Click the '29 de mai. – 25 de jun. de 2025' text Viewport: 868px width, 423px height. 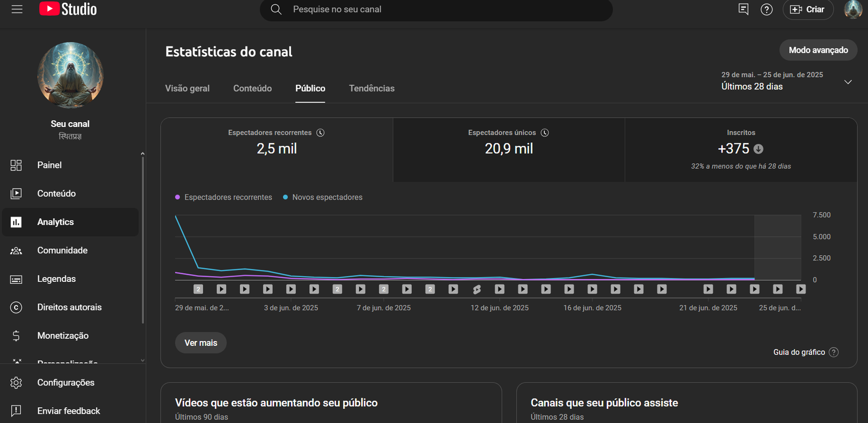[772, 75]
